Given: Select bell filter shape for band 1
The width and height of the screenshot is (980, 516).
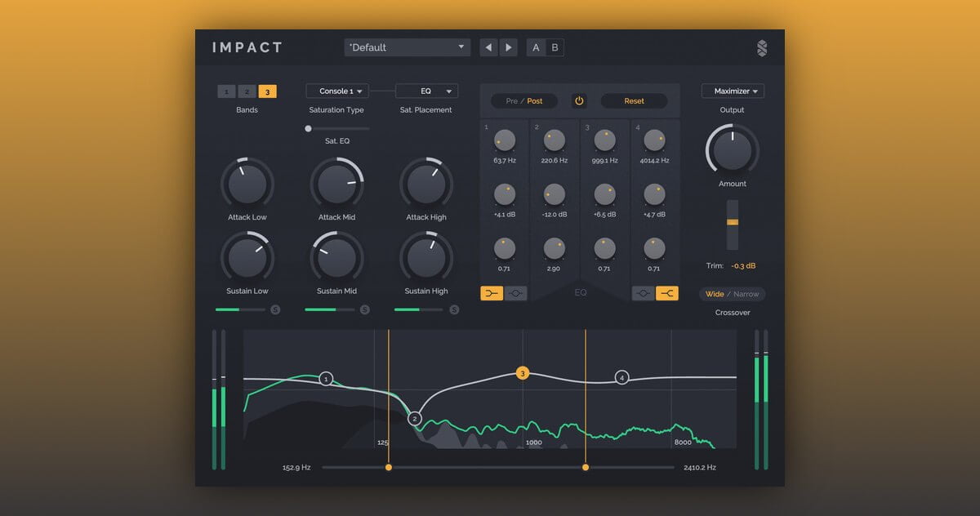Looking at the screenshot, I should [x=515, y=294].
